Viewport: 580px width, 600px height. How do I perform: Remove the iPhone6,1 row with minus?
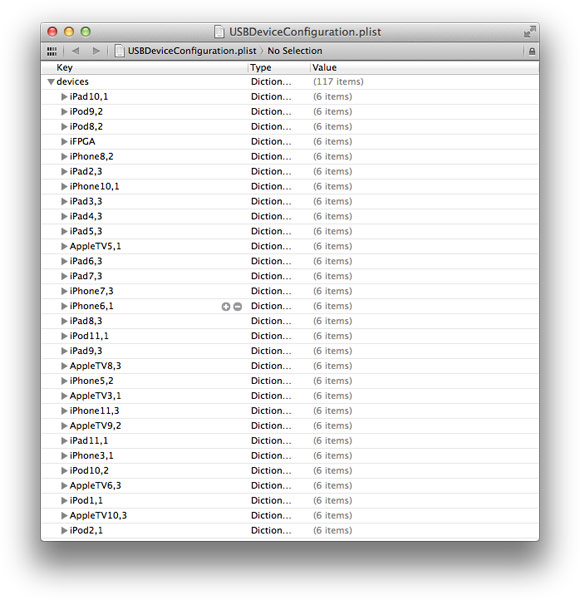point(238,307)
